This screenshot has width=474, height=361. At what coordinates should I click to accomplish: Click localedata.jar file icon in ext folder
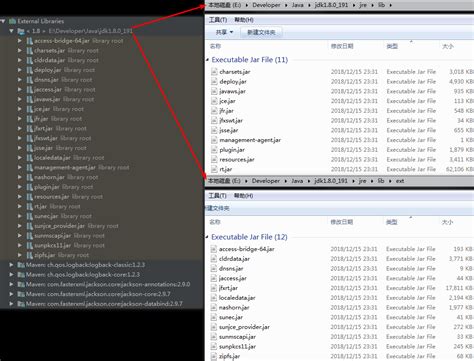click(214, 298)
